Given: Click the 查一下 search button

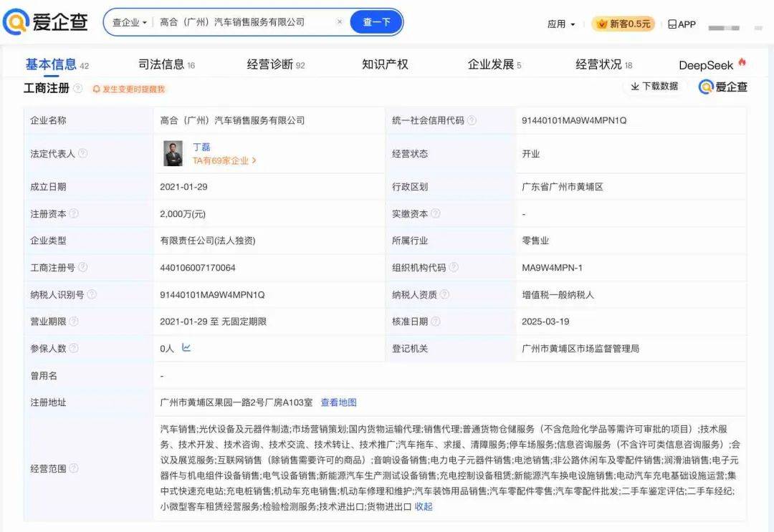Looking at the screenshot, I should 376,22.
